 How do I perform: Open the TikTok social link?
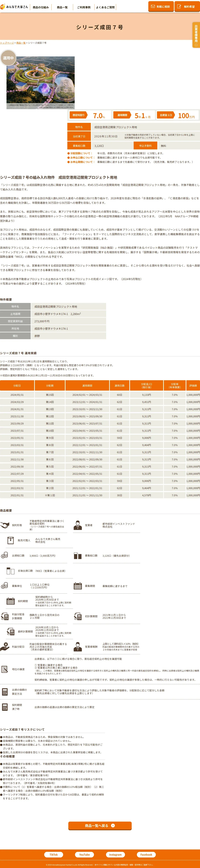point(53,854)
